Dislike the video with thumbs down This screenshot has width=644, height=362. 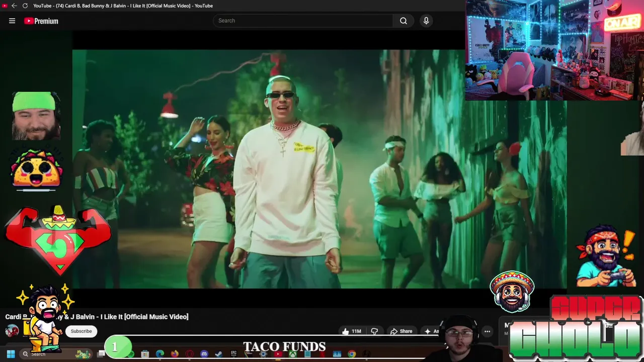[374, 331]
